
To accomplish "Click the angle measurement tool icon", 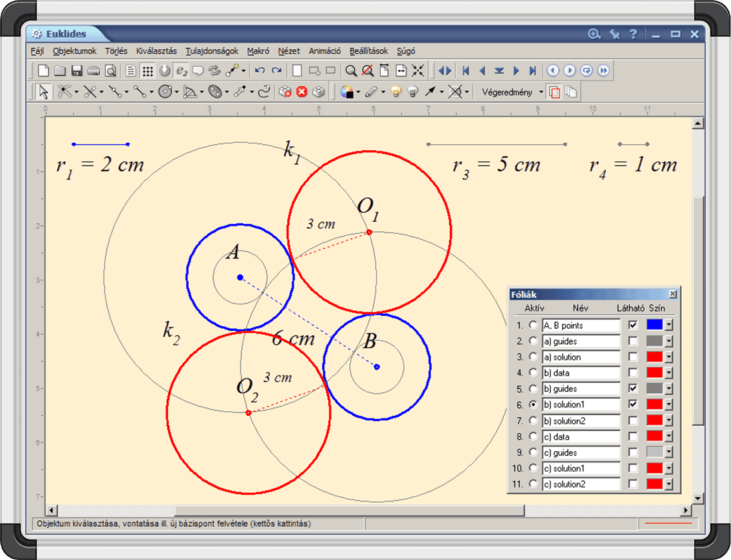I will tap(189, 92).
